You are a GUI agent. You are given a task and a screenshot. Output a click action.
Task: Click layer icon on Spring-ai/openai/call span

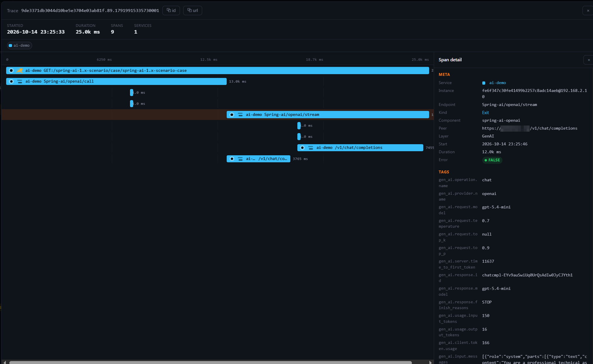click(20, 81)
